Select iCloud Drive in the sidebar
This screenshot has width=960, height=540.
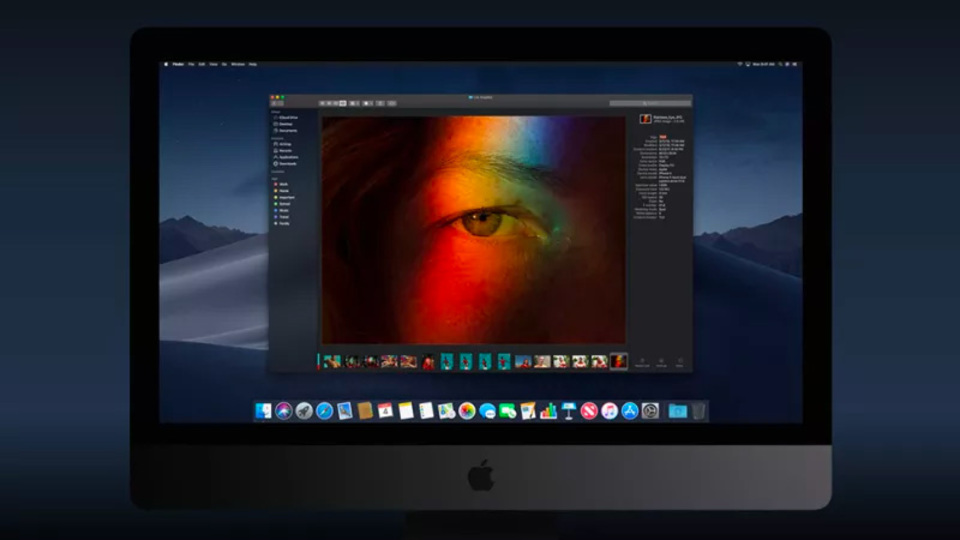pyautogui.click(x=286, y=118)
